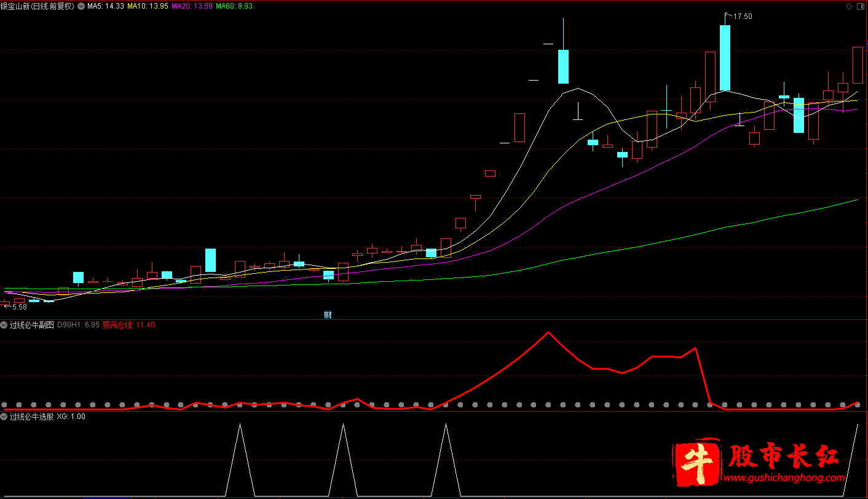This screenshot has width=868, height=499.
Task: Open the main chart indicator dropdown arrow
Action: point(81,6)
